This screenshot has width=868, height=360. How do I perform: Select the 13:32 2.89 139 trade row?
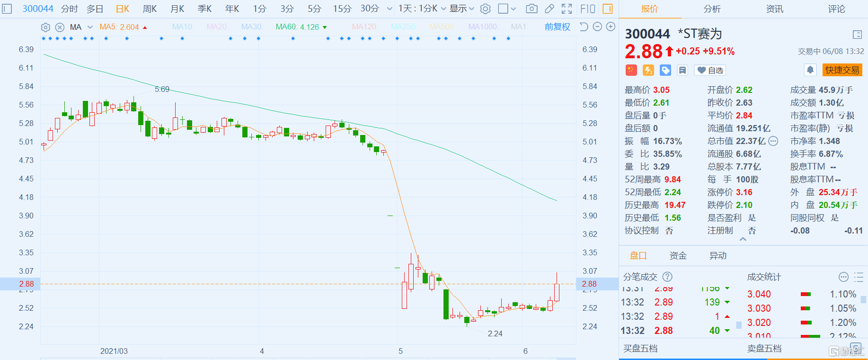click(x=676, y=302)
